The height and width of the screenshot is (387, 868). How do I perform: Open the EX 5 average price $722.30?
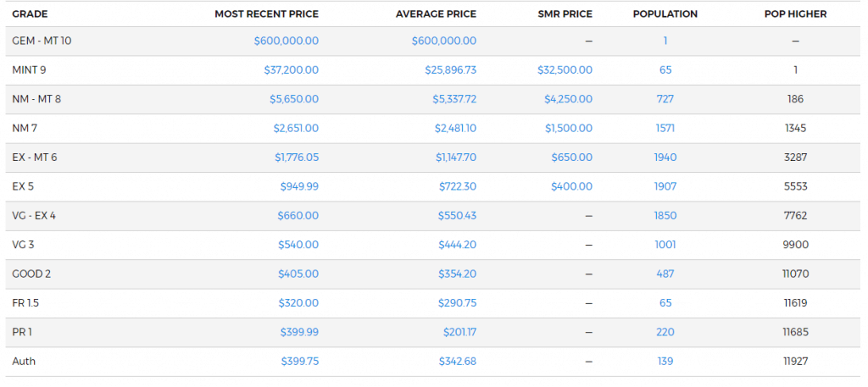coord(457,187)
